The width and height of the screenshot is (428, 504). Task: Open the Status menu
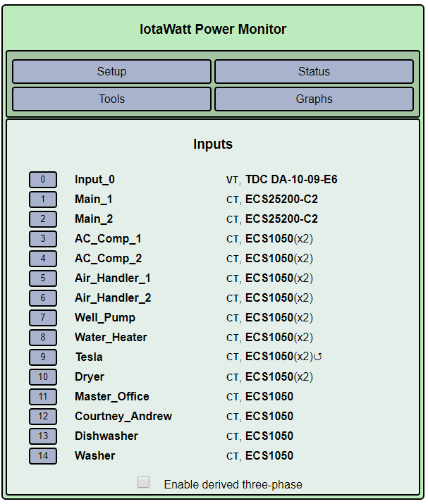pyautogui.click(x=314, y=71)
